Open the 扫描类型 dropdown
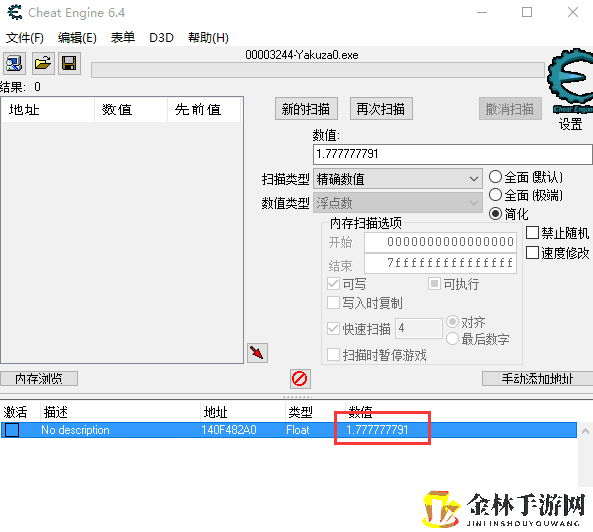 pos(397,179)
